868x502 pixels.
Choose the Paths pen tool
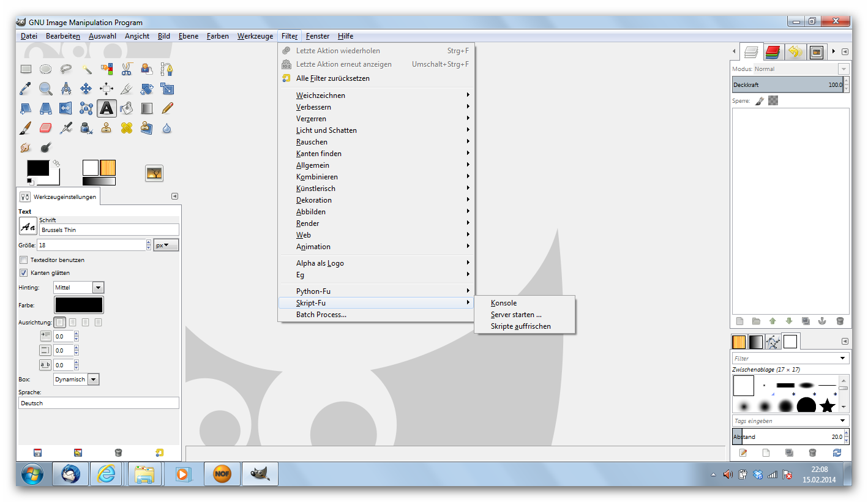167,69
